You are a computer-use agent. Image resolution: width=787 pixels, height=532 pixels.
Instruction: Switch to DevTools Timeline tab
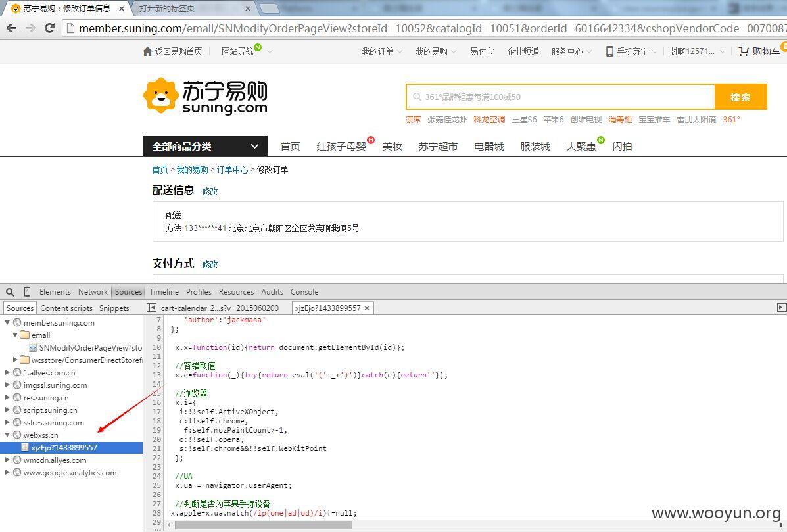point(164,291)
